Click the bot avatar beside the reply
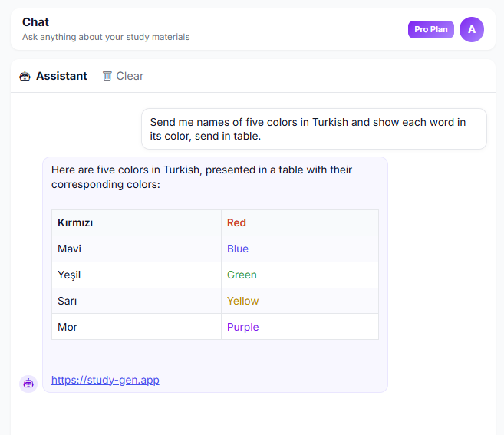The image size is (504, 435). 28,383
